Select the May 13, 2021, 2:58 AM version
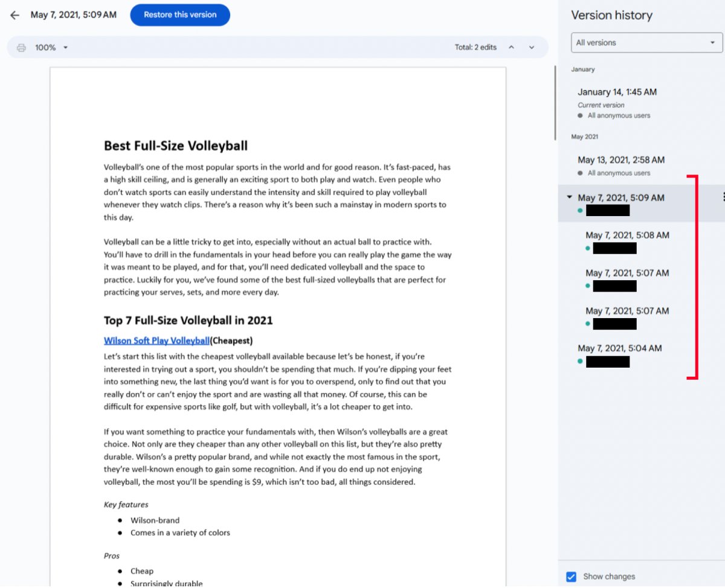The width and height of the screenshot is (725, 588). coord(620,160)
